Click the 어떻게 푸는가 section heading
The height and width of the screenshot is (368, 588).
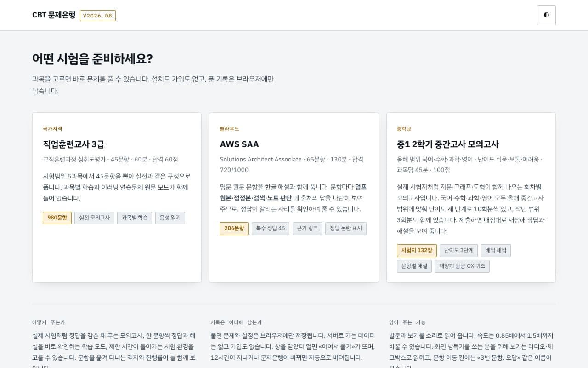[49, 322]
